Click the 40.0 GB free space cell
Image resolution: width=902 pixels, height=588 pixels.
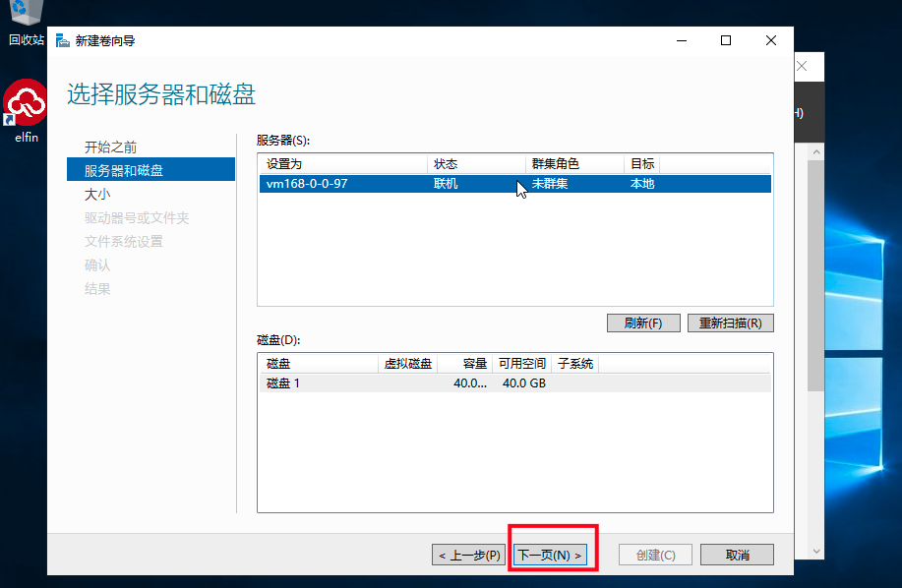click(524, 382)
